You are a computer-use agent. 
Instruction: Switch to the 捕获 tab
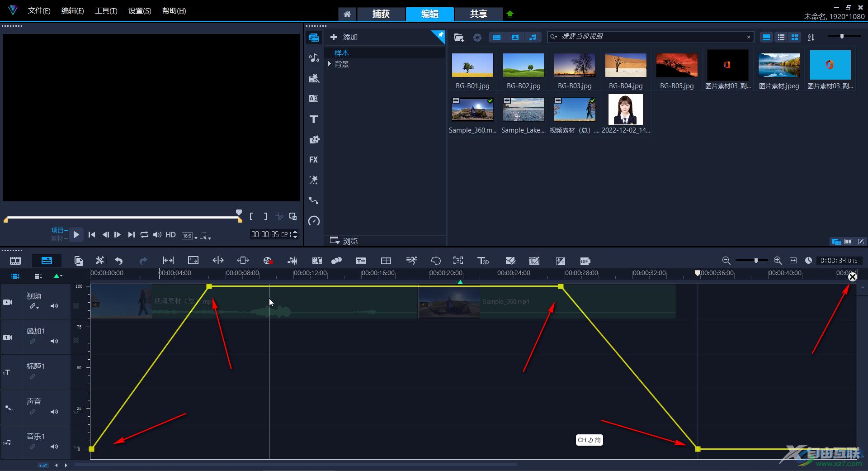coord(381,14)
